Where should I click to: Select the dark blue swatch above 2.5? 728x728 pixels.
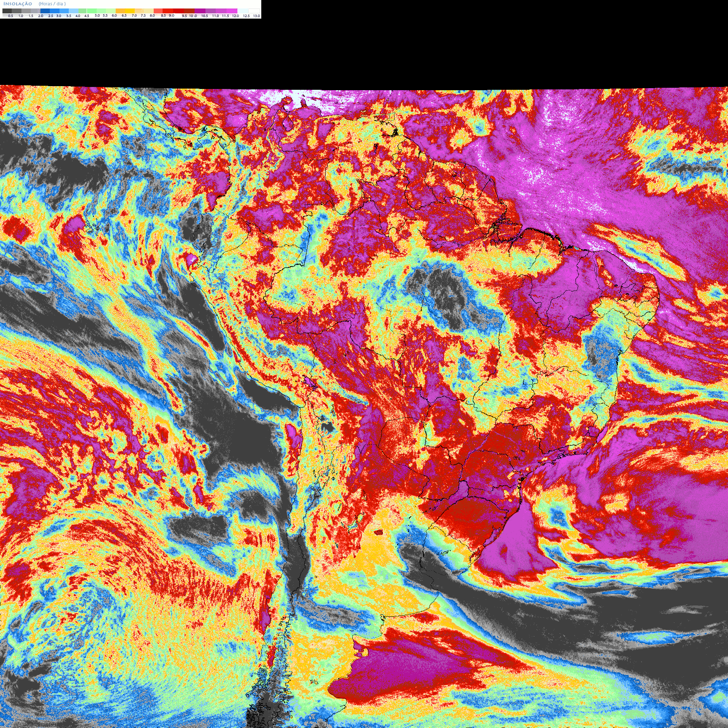tap(45, 11)
